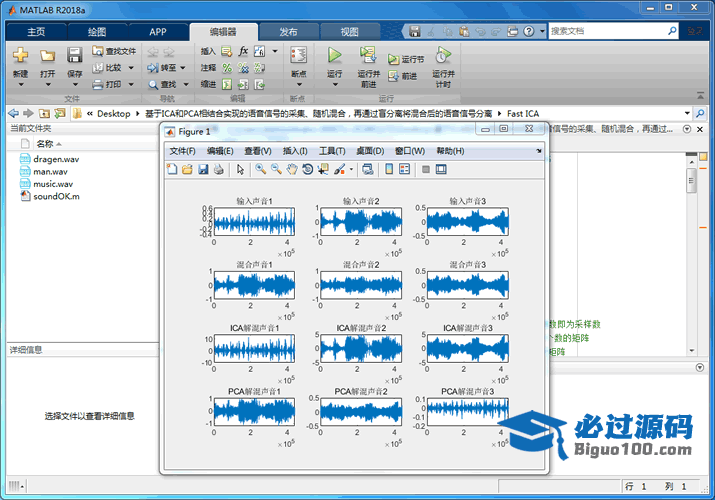Click Run and Advance (运行并前进) icon
Image resolution: width=715 pixels, height=500 pixels.
click(368, 55)
